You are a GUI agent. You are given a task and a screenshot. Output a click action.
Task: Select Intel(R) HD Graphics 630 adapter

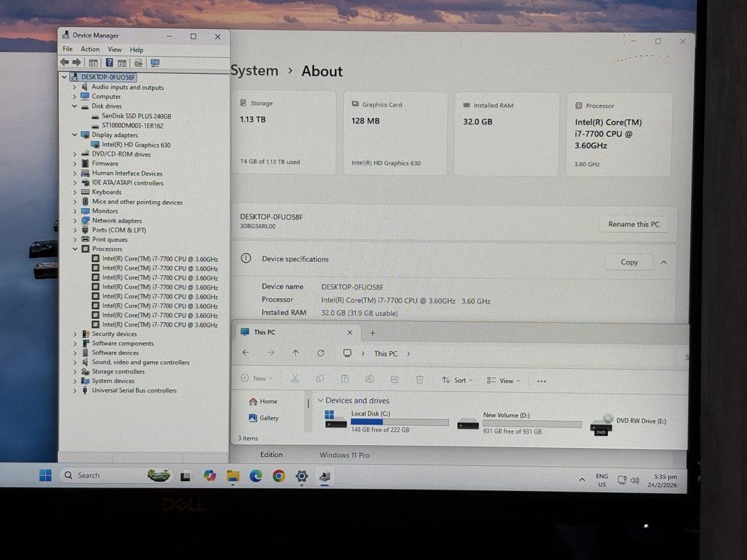tap(136, 144)
